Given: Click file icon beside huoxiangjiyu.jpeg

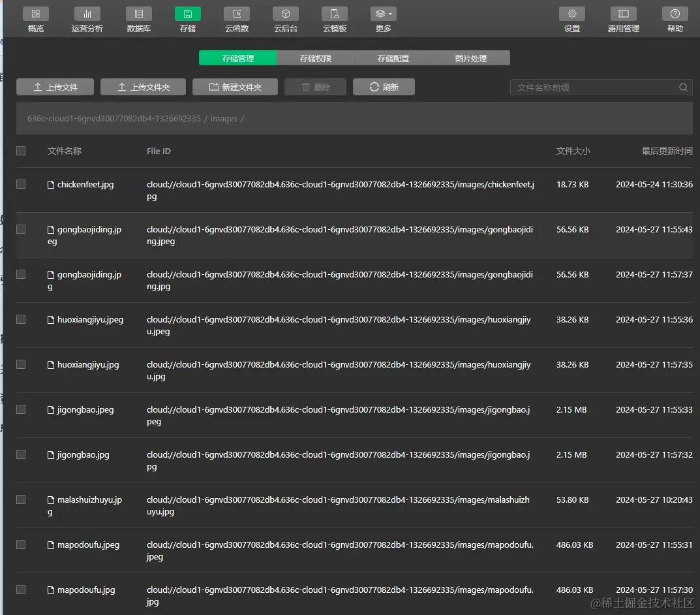Looking at the screenshot, I should point(51,320).
